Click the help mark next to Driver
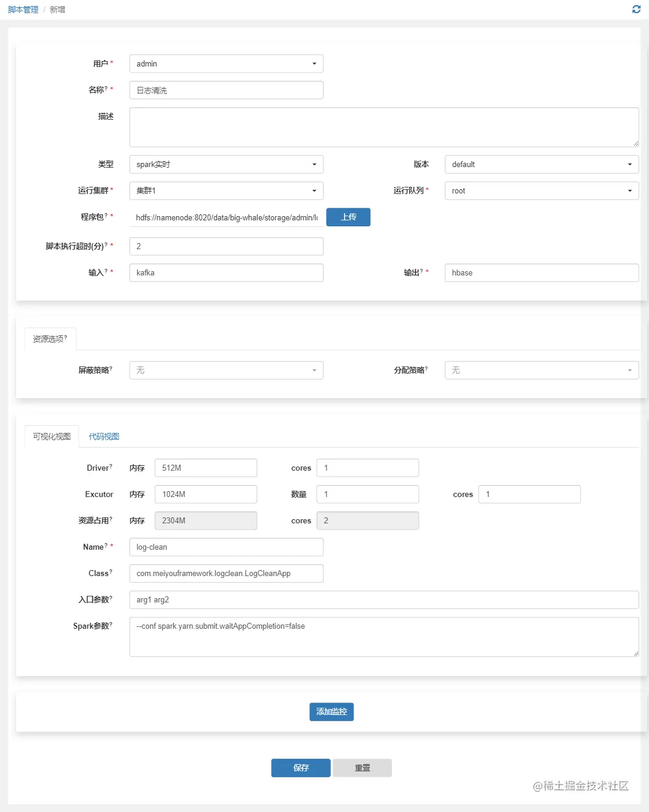The image size is (649, 812). (x=111, y=466)
